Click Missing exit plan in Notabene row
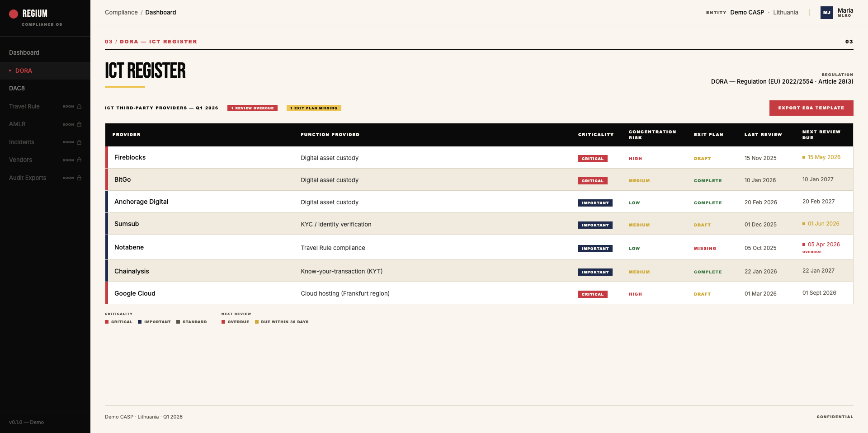The width and height of the screenshot is (868, 433). click(x=705, y=249)
